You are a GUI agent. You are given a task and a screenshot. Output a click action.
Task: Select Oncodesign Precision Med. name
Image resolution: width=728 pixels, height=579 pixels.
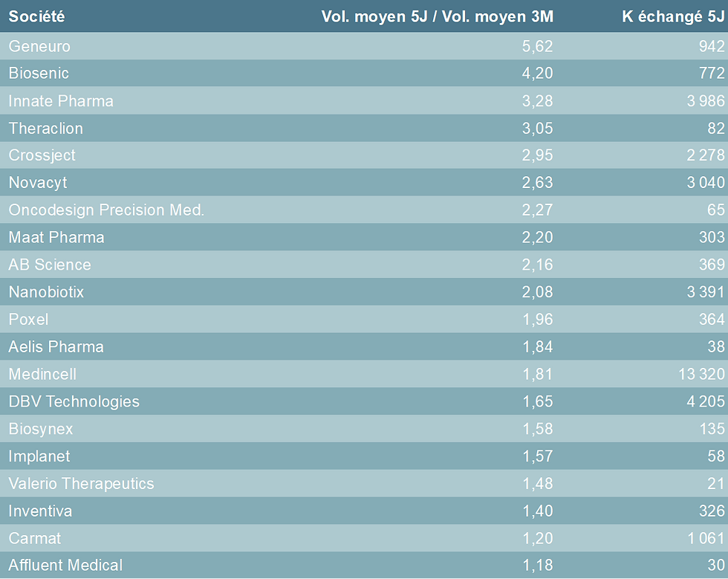(106, 210)
